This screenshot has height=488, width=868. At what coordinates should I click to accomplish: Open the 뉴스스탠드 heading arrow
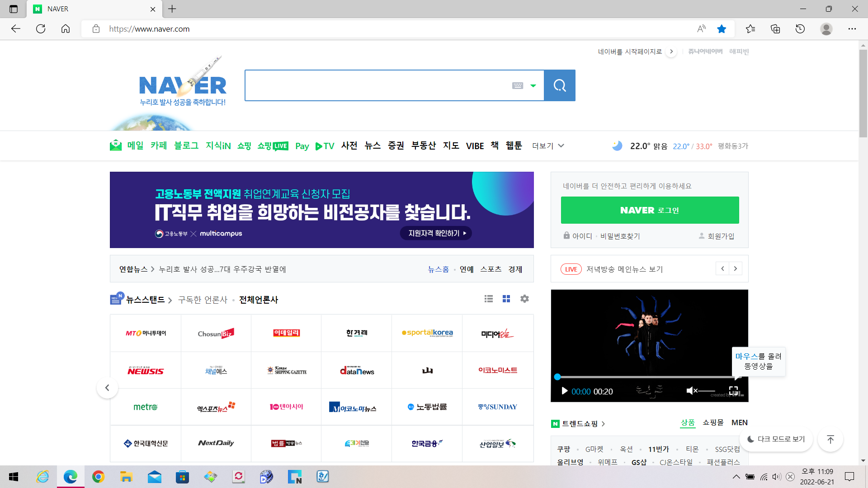pos(170,300)
